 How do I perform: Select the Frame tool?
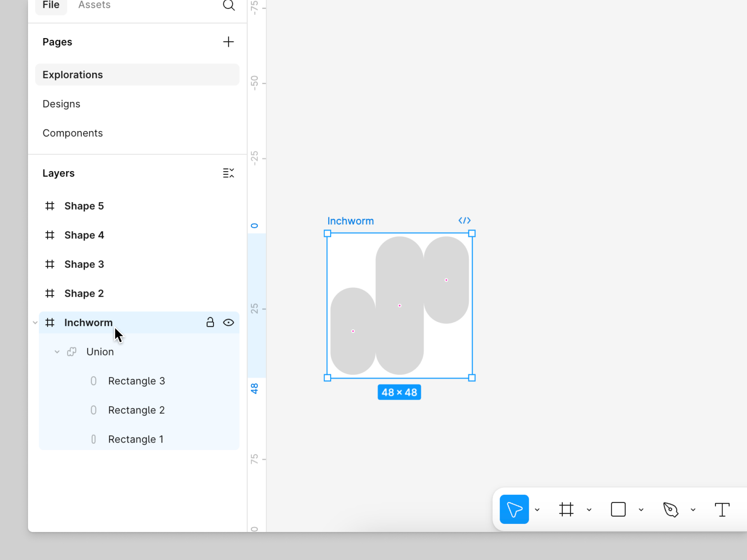[566, 509]
